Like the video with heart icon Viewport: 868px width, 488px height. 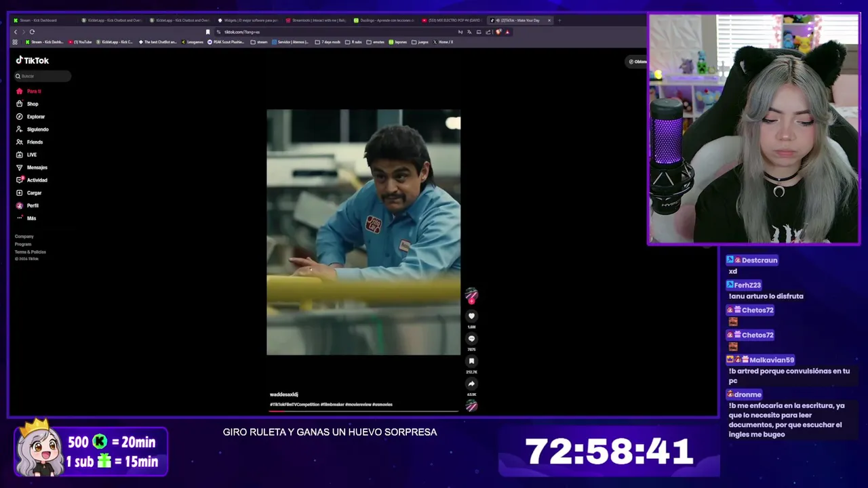pyautogui.click(x=471, y=316)
